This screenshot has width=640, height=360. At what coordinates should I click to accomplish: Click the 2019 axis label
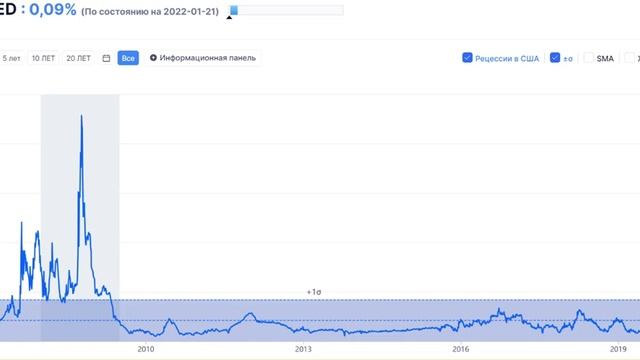618,349
